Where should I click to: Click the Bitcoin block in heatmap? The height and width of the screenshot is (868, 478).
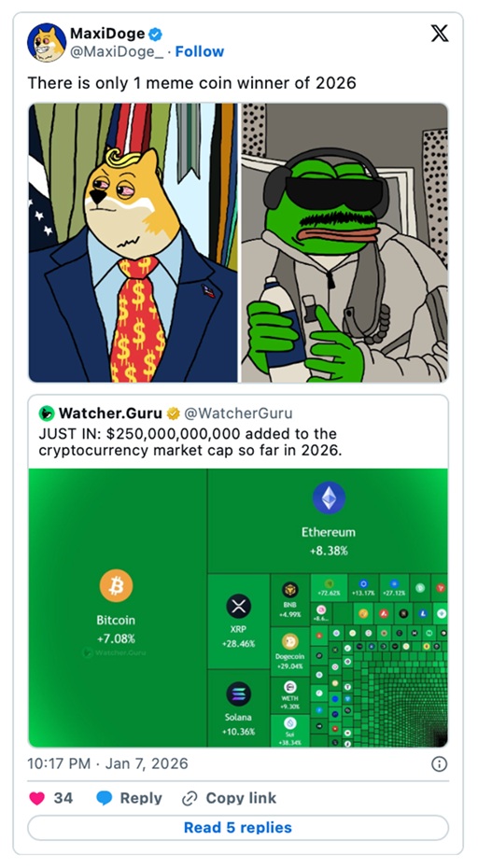click(118, 608)
